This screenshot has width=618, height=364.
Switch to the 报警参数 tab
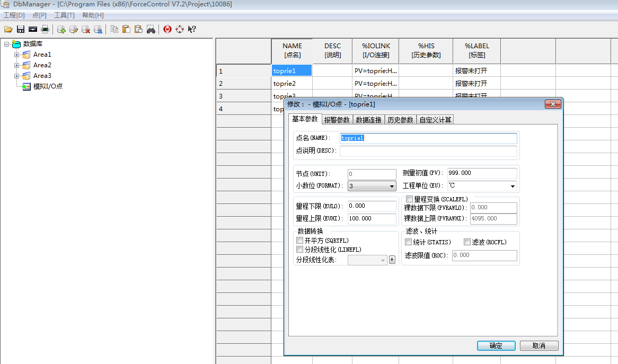pos(337,120)
